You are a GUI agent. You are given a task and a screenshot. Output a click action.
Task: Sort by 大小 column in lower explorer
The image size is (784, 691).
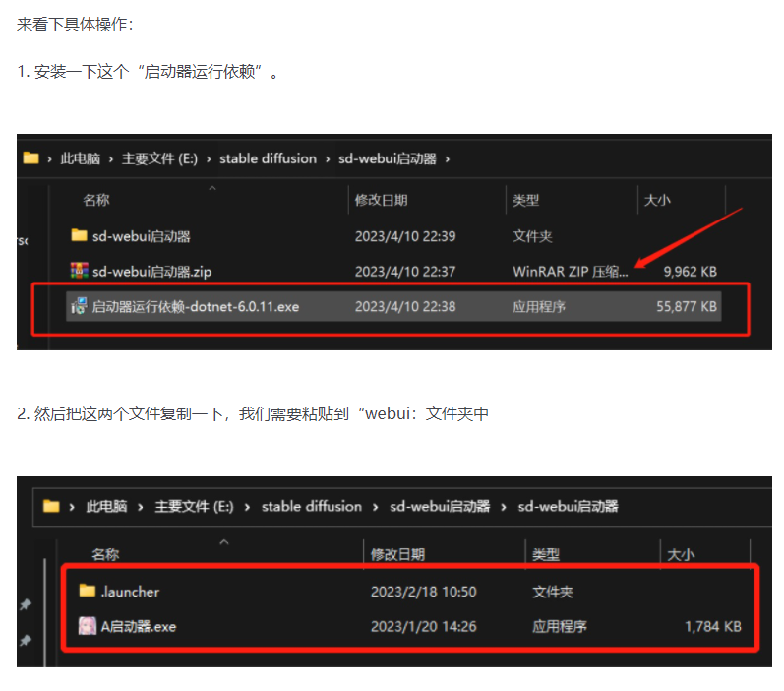[x=682, y=555]
